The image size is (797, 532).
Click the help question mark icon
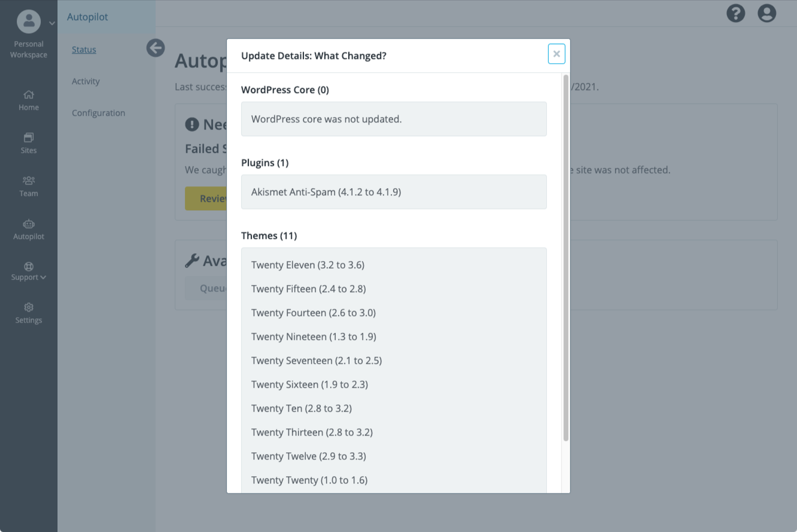point(736,13)
